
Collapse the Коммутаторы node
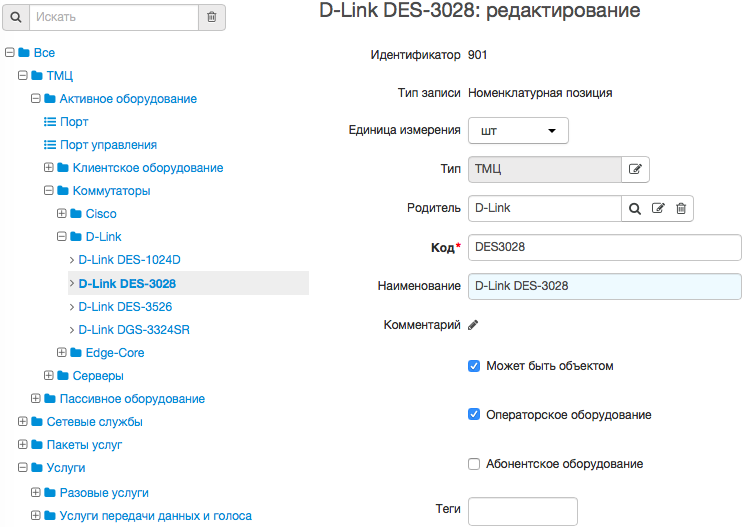click(x=48, y=191)
